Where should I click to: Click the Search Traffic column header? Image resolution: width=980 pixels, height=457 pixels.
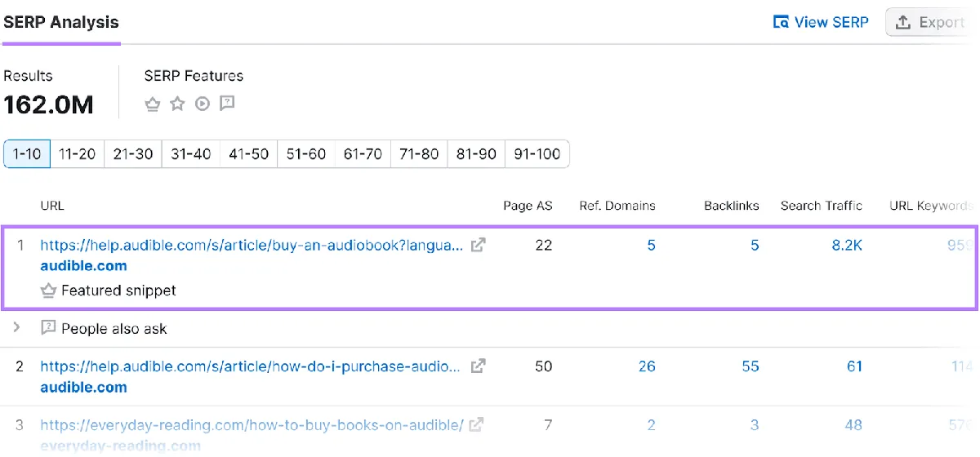tap(822, 206)
